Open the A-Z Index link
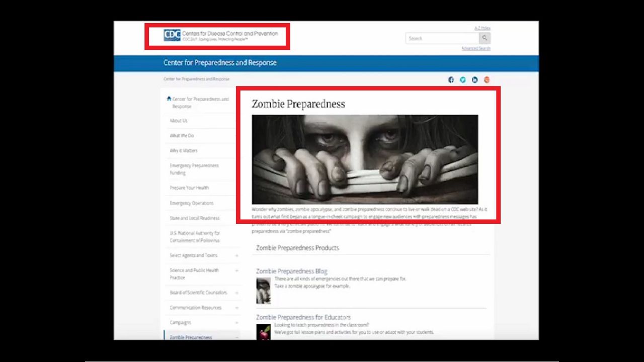This screenshot has width=644, height=362. (x=482, y=28)
